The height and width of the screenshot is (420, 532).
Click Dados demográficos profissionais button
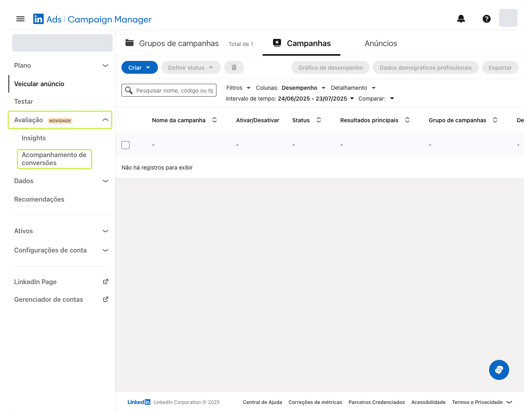pyautogui.click(x=426, y=68)
